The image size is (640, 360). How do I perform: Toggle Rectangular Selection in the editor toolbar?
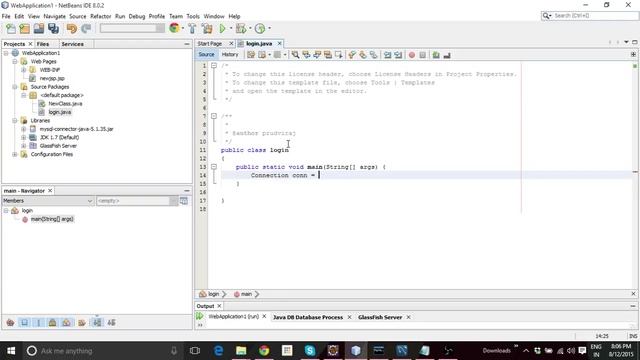tap(339, 55)
